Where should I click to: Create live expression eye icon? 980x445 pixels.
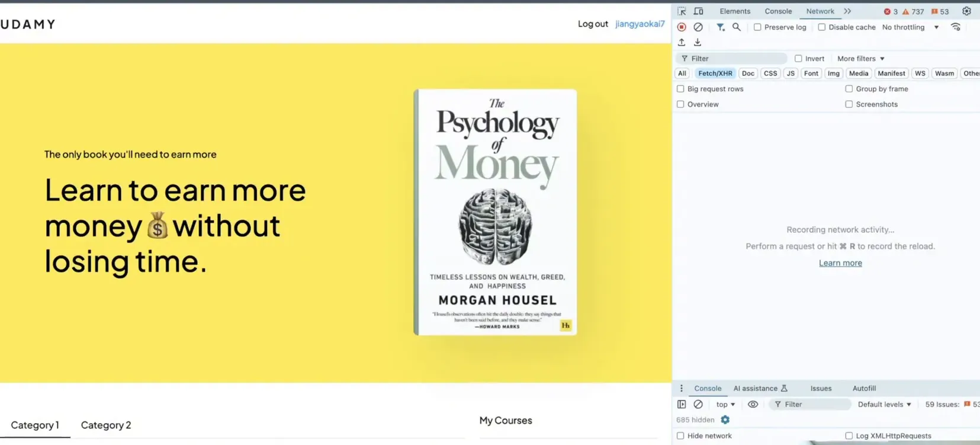coord(753,404)
